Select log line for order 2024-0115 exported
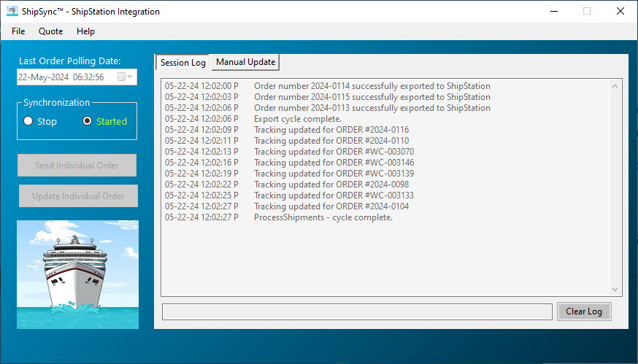Image resolution: width=638 pixels, height=364 pixels. click(328, 97)
